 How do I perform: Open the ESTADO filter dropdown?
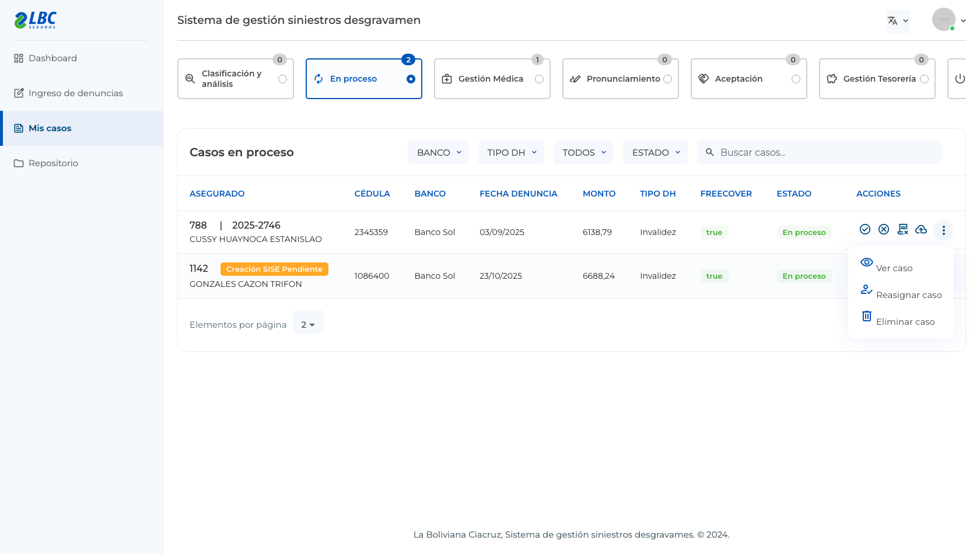click(x=655, y=152)
